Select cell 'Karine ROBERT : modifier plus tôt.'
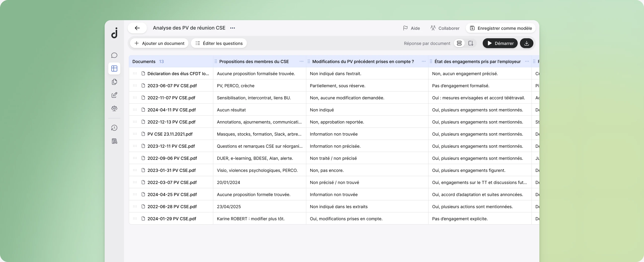Screen dimensions: 644x262 [260, 219]
